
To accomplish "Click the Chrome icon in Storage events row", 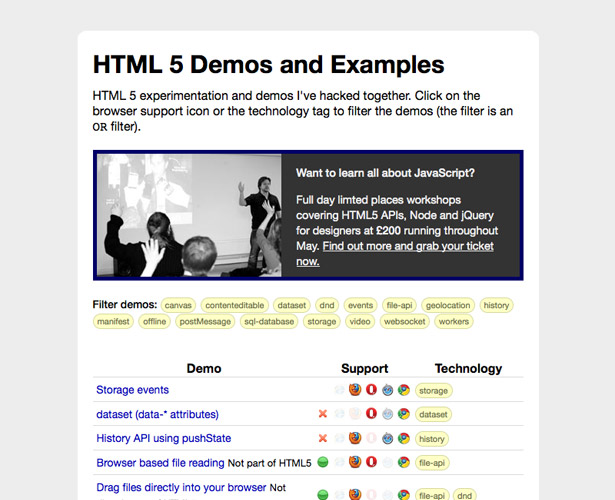I will [404, 390].
